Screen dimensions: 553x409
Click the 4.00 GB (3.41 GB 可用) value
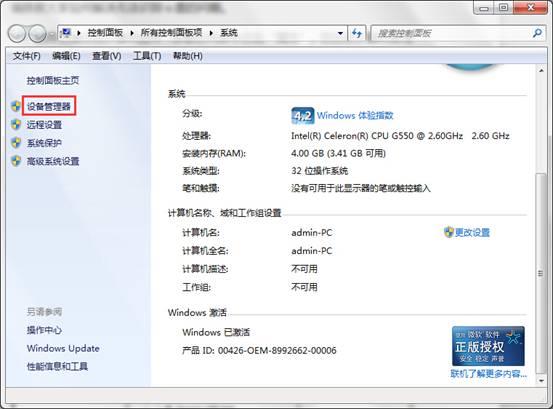click(x=338, y=153)
